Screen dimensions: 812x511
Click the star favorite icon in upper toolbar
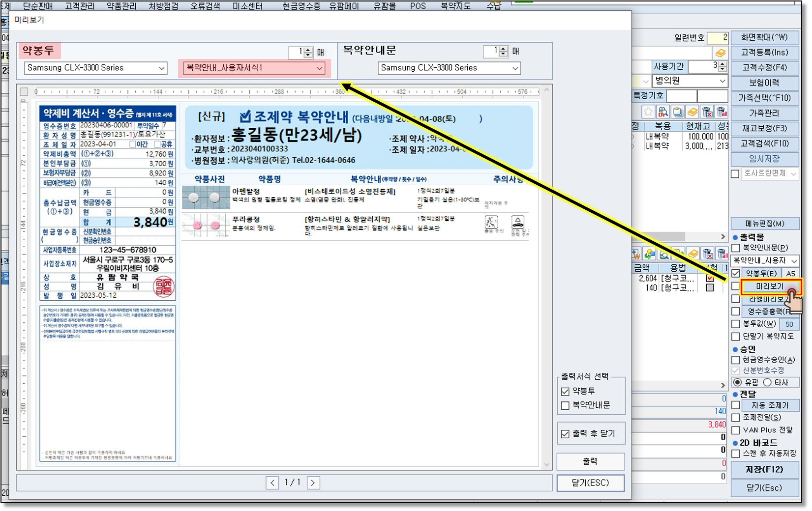point(648,112)
